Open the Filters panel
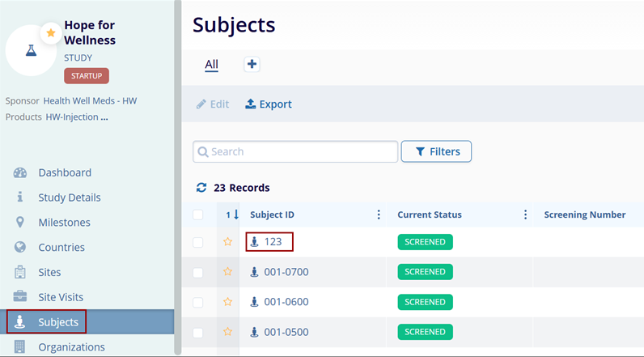Viewport: 644px width, 357px height. (436, 151)
